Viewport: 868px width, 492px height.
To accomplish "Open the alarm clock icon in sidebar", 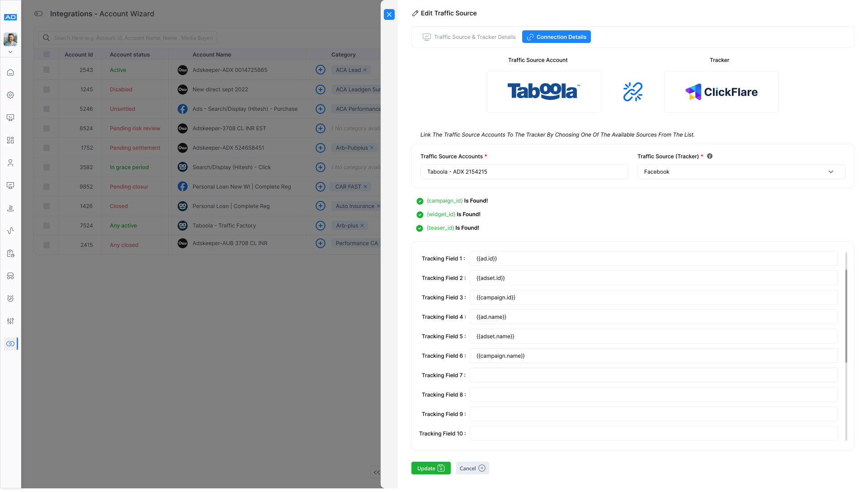I will pos(10,298).
